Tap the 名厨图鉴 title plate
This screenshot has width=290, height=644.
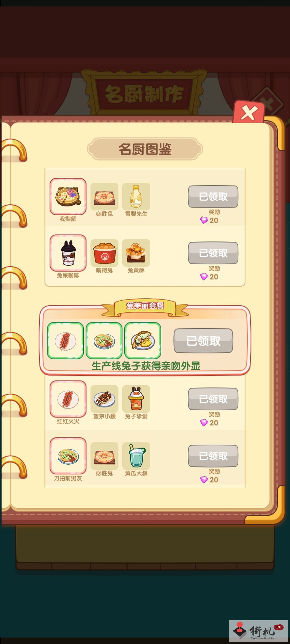[145, 149]
